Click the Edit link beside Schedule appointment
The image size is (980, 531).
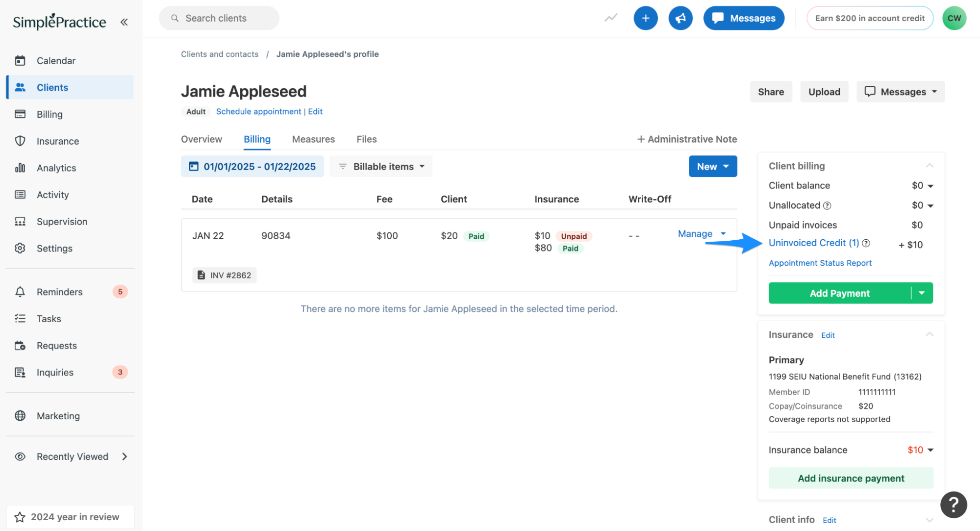click(x=315, y=112)
